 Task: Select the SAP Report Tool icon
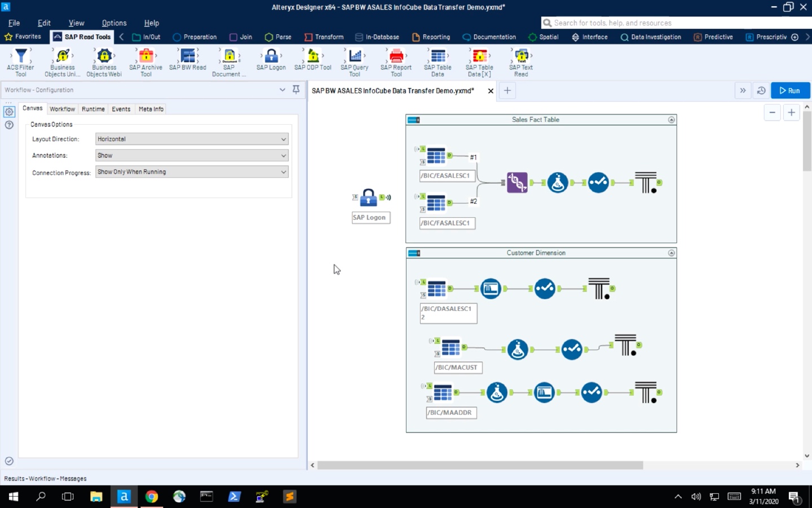click(396, 56)
